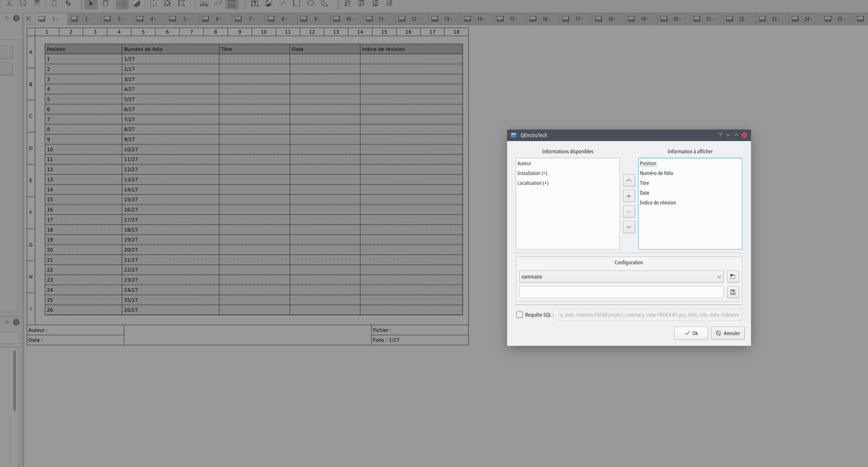Select Auteur in available information list
The width and height of the screenshot is (868, 467).
(x=524, y=163)
